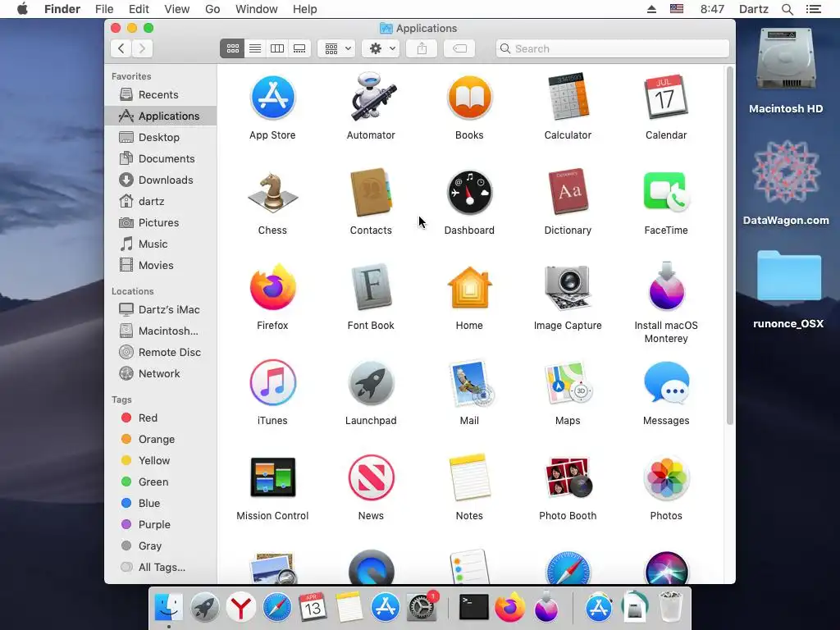
Task: Select Install macOS Monterey in the Applications window
Action: point(666,286)
